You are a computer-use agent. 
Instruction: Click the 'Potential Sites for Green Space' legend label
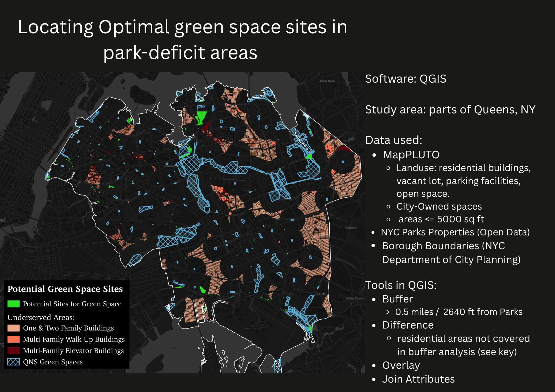[x=72, y=304]
